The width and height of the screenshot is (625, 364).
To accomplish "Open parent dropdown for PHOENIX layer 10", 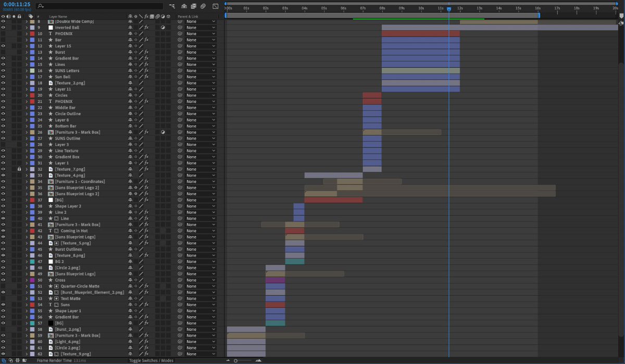I will coord(200,33).
